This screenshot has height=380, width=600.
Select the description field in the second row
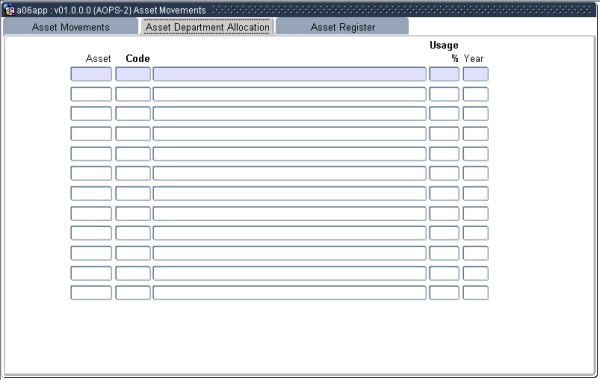(289, 94)
